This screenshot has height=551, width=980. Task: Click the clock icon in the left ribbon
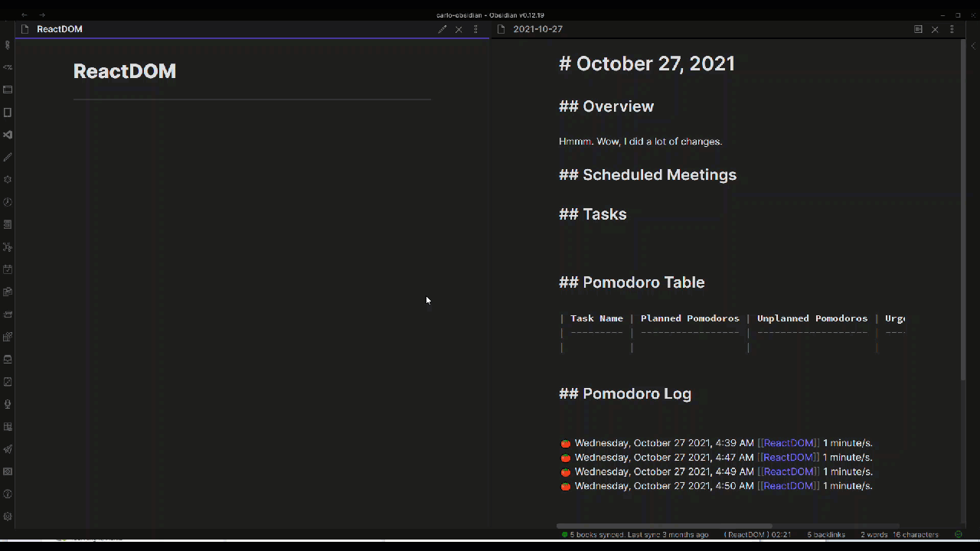tap(8, 202)
